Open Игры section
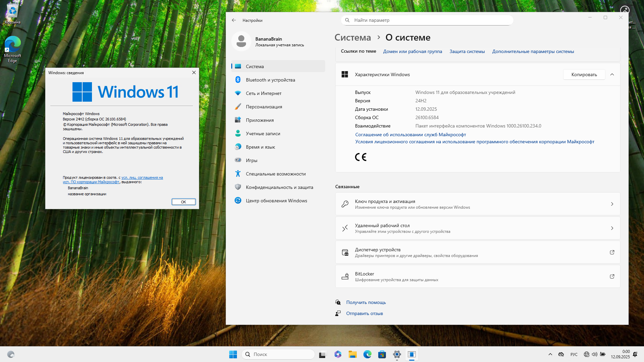644x362 pixels. coord(278,160)
